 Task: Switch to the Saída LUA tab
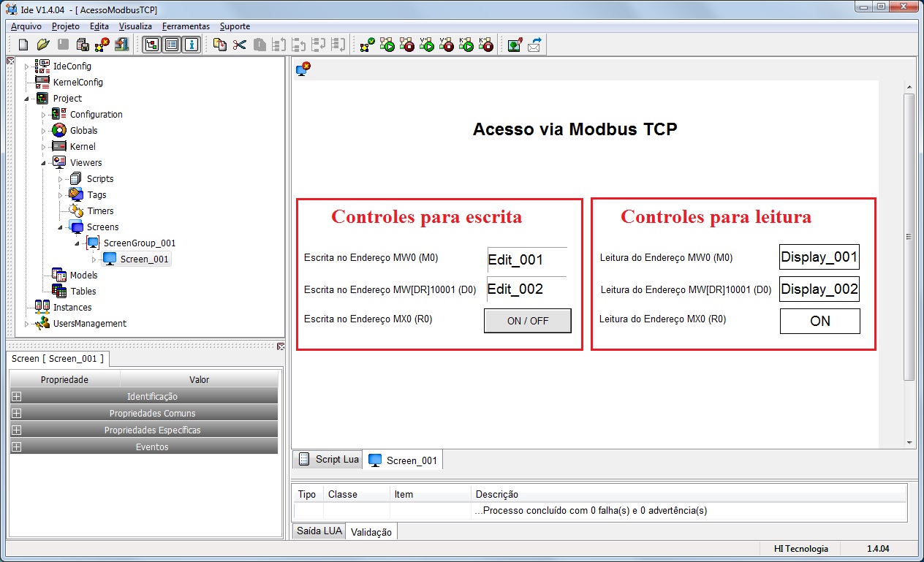(x=318, y=531)
